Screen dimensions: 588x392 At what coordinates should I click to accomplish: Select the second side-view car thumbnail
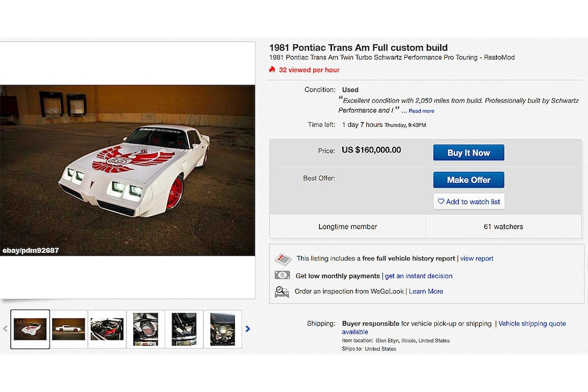(68, 329)
